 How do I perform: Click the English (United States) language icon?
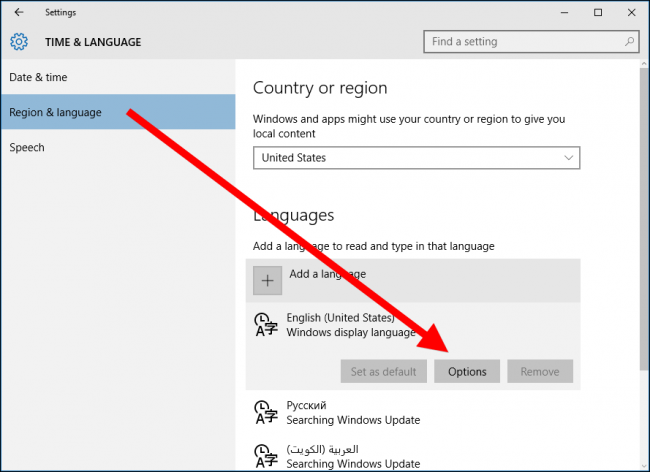pos(266,324)
